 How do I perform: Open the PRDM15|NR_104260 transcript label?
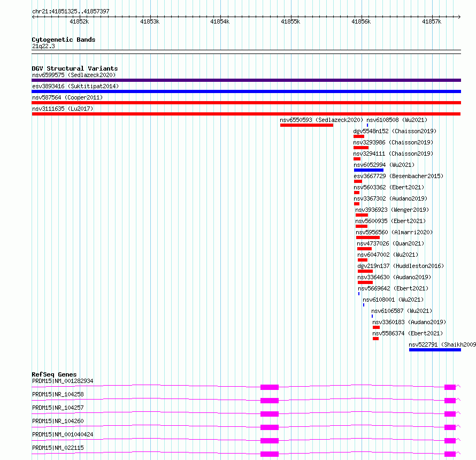(58, 421)
